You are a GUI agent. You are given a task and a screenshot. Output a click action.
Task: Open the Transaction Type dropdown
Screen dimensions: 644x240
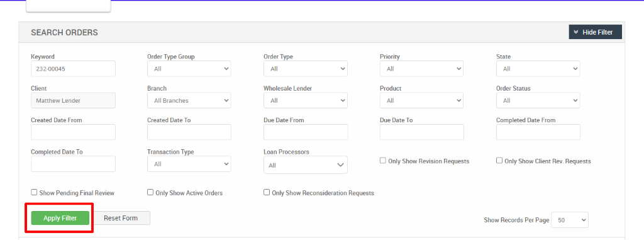click(189, 164)
